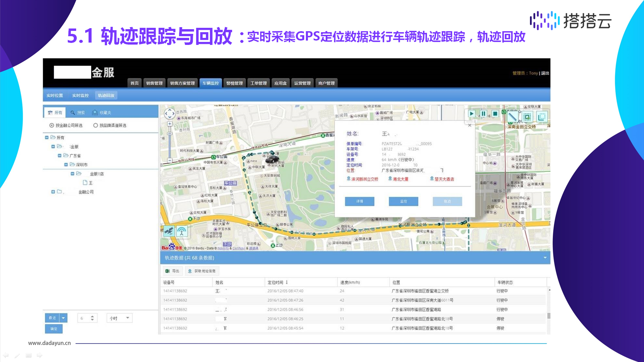Open the 应用盒 nav menu
Image resolution: width=644 pixels, height=362 pixels.
[280, 83]
